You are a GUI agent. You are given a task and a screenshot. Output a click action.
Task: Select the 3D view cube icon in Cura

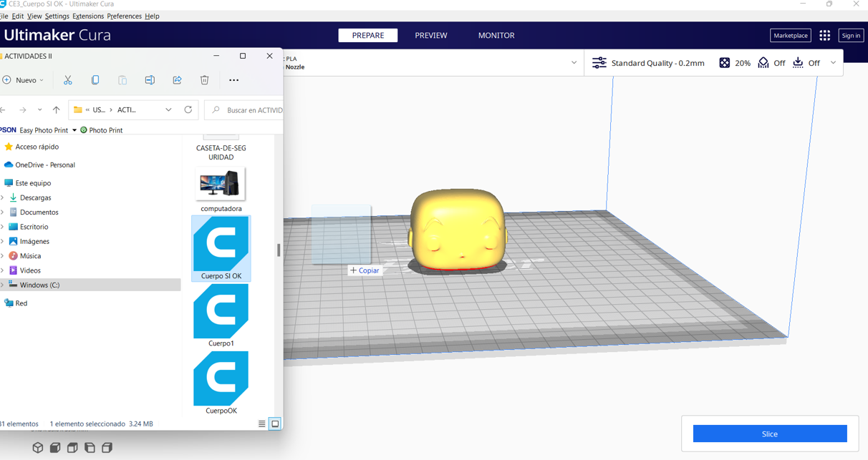(x=38, y=448)
